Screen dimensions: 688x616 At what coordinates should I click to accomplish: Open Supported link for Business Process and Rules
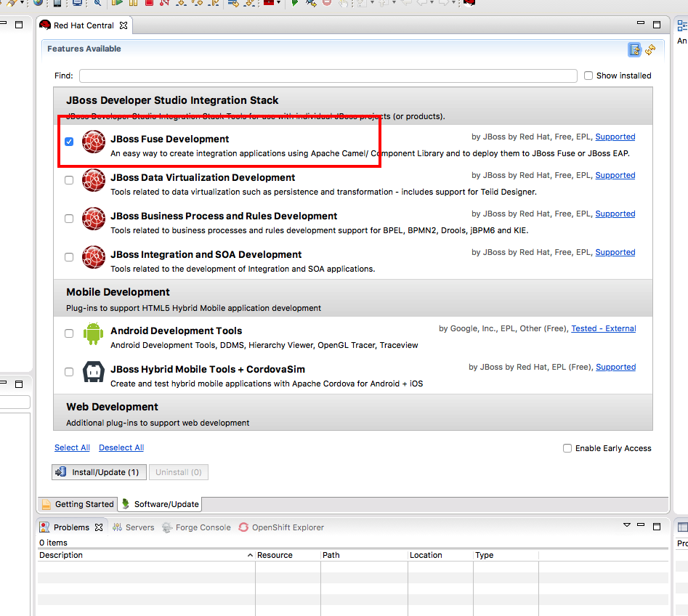click(x=615, y=214)
